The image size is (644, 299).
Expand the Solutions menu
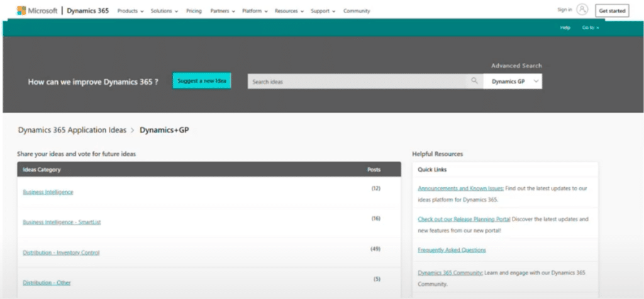(x=164, y=11)
